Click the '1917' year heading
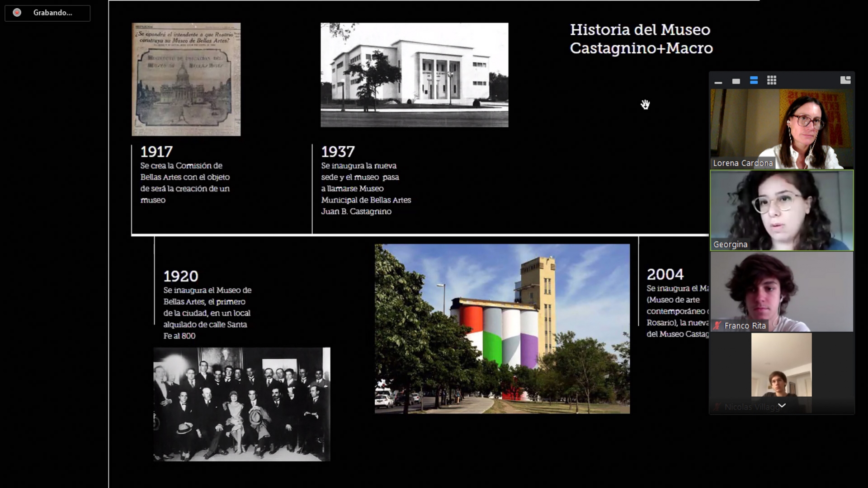868x488 pixels. 156,151
